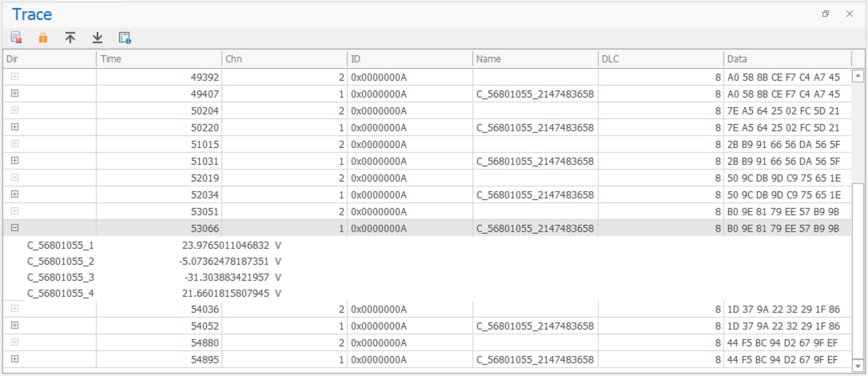Click the scrollbar down arrow

click(857, 366)
